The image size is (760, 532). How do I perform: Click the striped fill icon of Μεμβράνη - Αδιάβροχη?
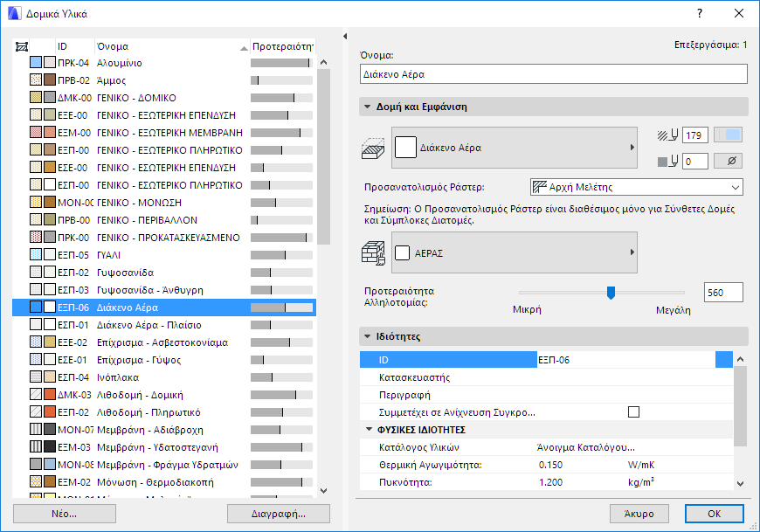36,429
